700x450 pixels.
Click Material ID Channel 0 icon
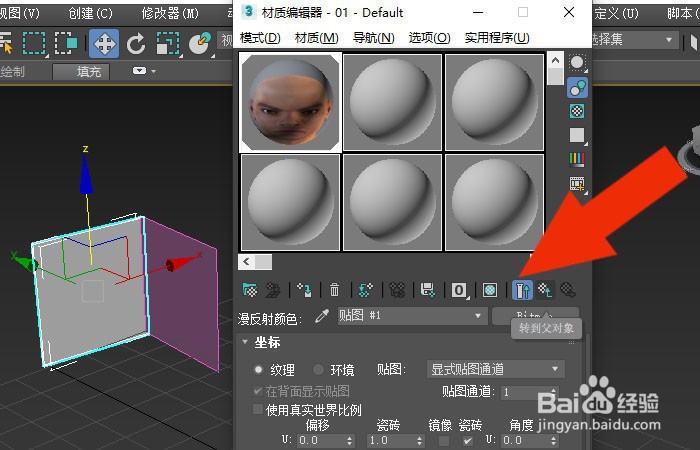pyautogui.click(x=459, y=290)
